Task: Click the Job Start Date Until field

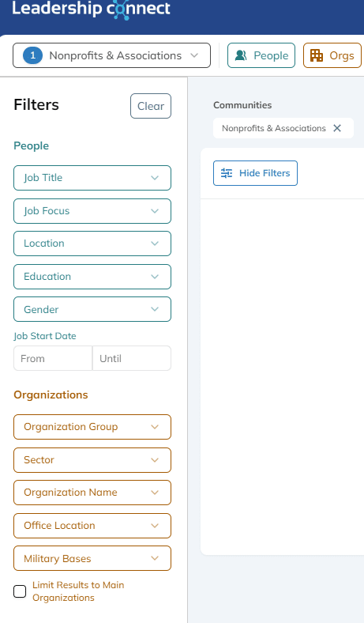Action: point(132,358)
